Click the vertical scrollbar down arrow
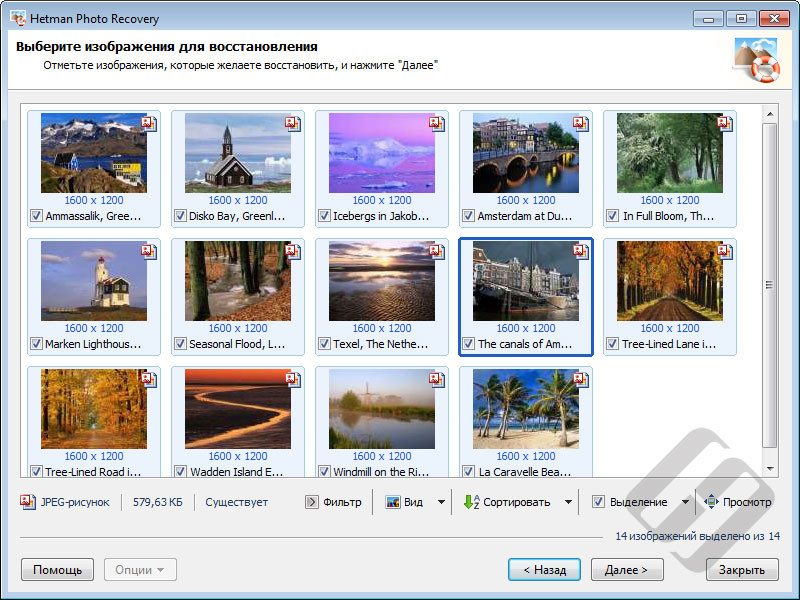The width and height of the screenshot is (800, 600). [769, 467]
